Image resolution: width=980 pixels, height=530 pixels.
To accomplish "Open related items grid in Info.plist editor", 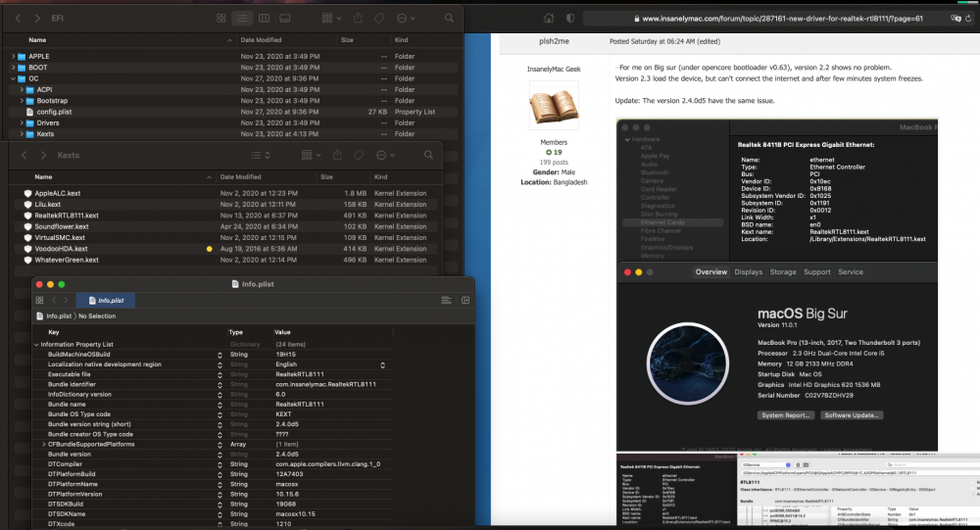I will (39, 300).
